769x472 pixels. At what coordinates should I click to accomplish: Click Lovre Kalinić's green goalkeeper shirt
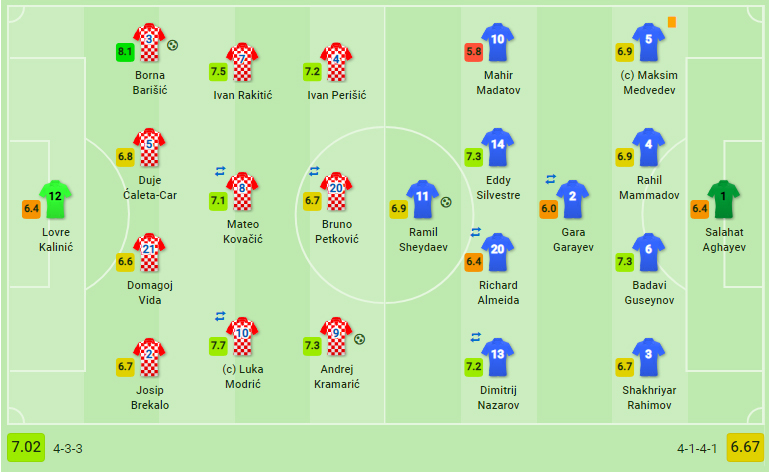[x=55, y=200]
